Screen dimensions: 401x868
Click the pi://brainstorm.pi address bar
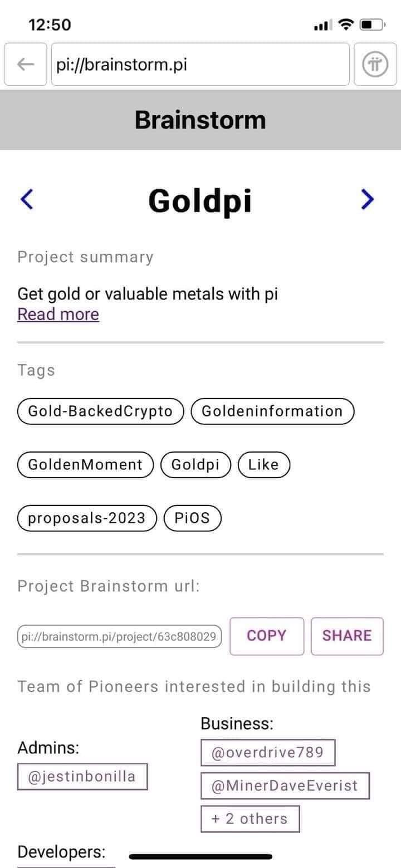tap(200, 65)
